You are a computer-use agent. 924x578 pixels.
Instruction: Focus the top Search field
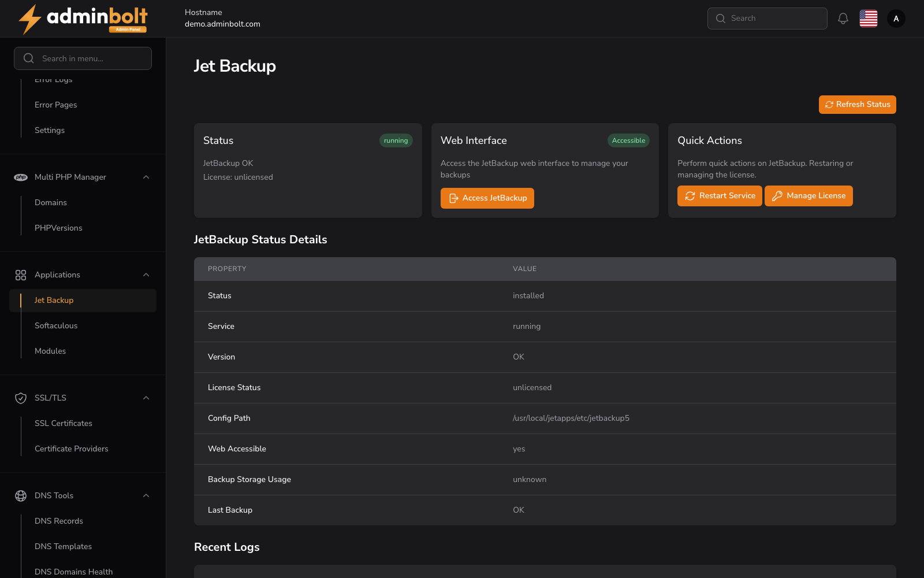767,18
